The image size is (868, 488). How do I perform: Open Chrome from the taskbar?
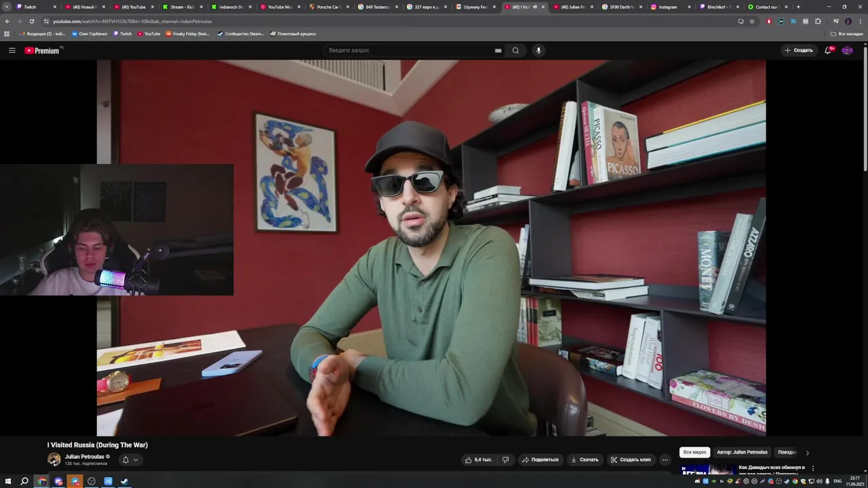42,481
